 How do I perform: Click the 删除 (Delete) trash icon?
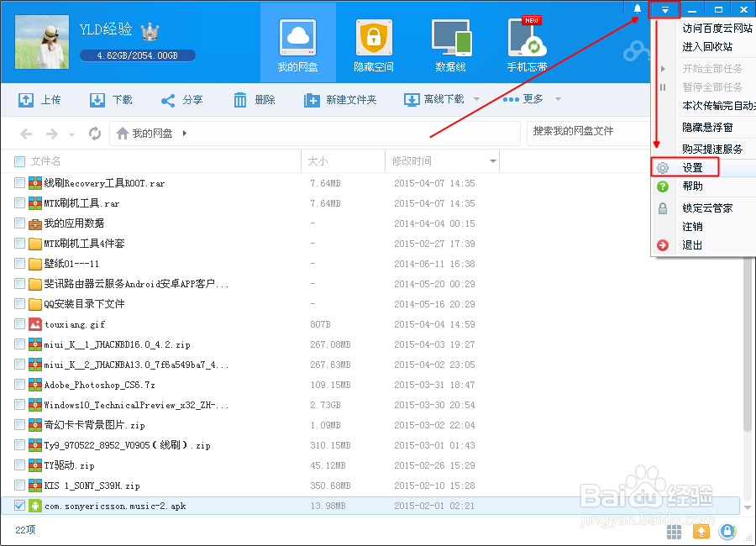point(240,99)
